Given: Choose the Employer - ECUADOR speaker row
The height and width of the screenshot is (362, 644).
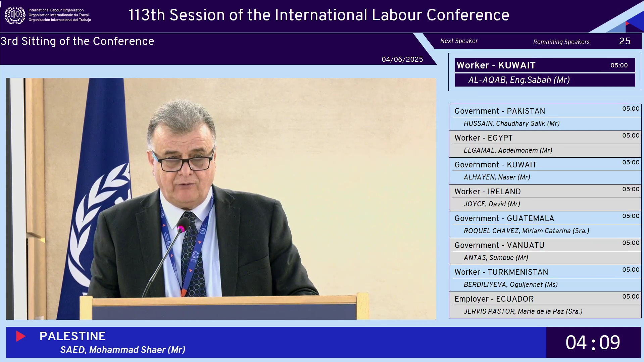Looking at the screenshot, I should click(545, 305).
